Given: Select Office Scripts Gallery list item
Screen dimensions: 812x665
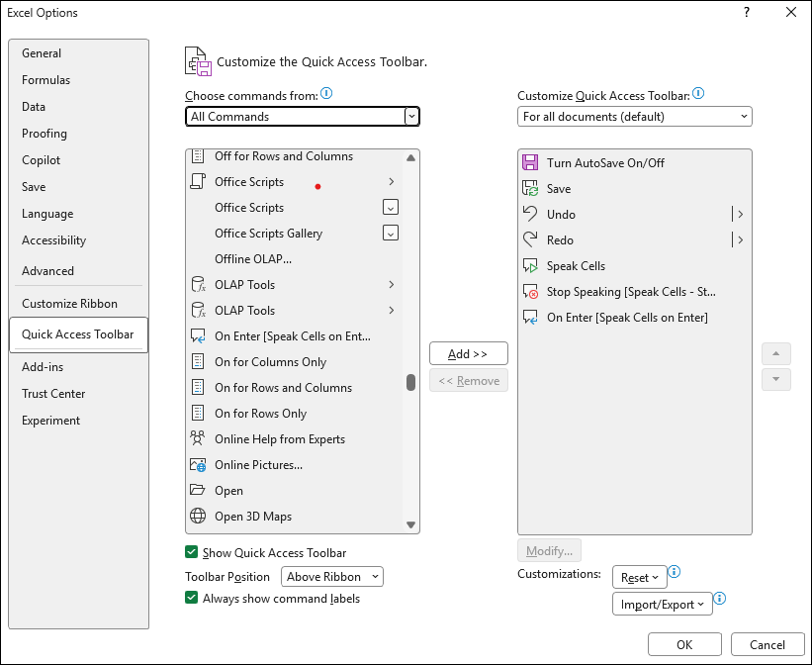Looking at the screenshot, I should (294, 234).
